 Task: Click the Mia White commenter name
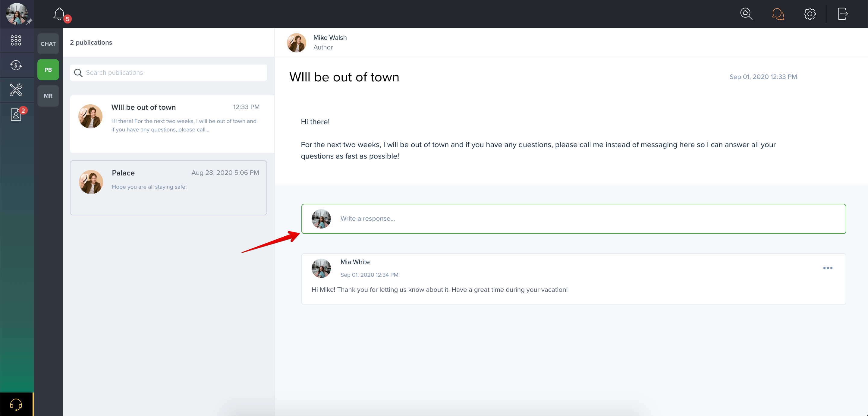(355, 262)
